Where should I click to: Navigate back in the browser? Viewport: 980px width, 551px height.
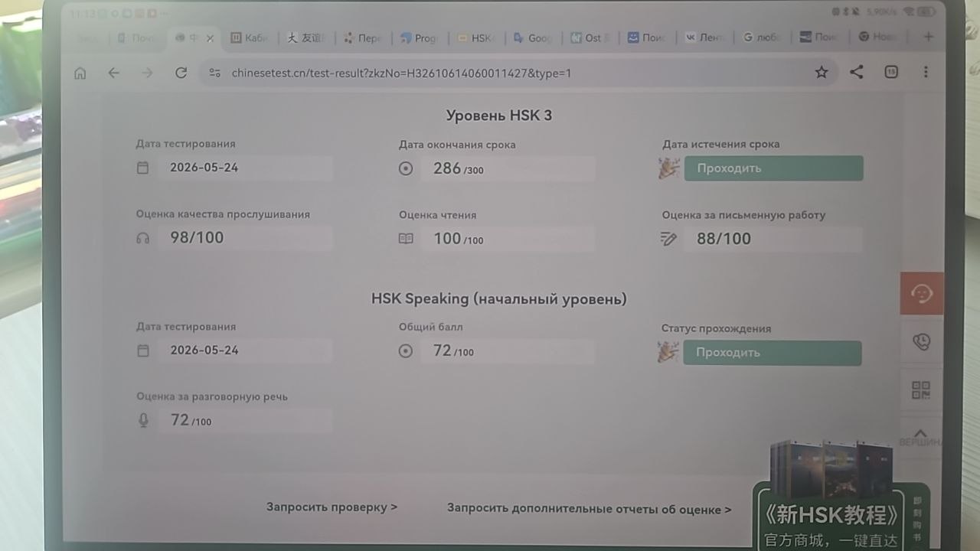coord(114,73)
